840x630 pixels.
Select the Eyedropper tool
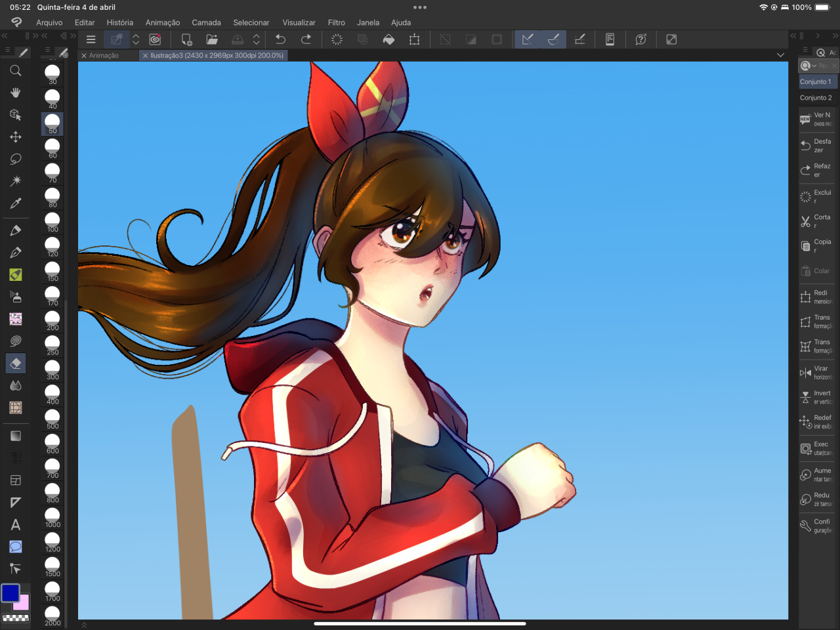(16, 203)
